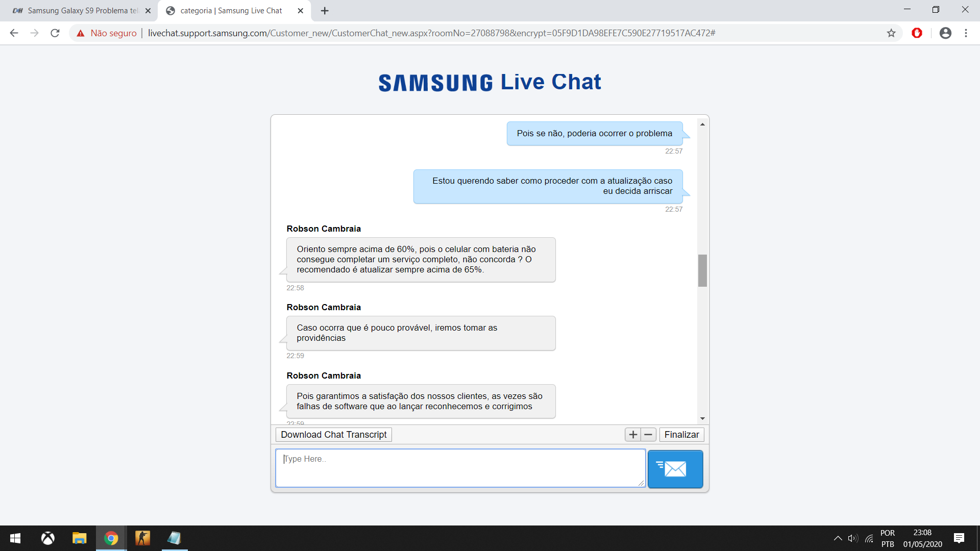This screenshot has height=551, width=980.
Task: Open the red Opera-style extension icon
Action: click(917, 33)
